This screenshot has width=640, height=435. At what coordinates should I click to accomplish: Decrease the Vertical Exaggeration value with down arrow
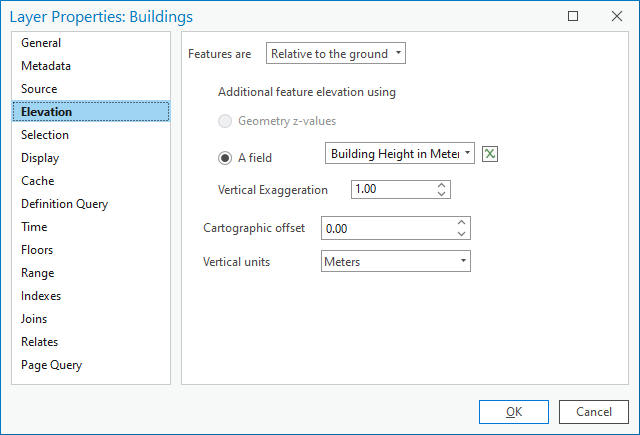[x=441, y=193]
